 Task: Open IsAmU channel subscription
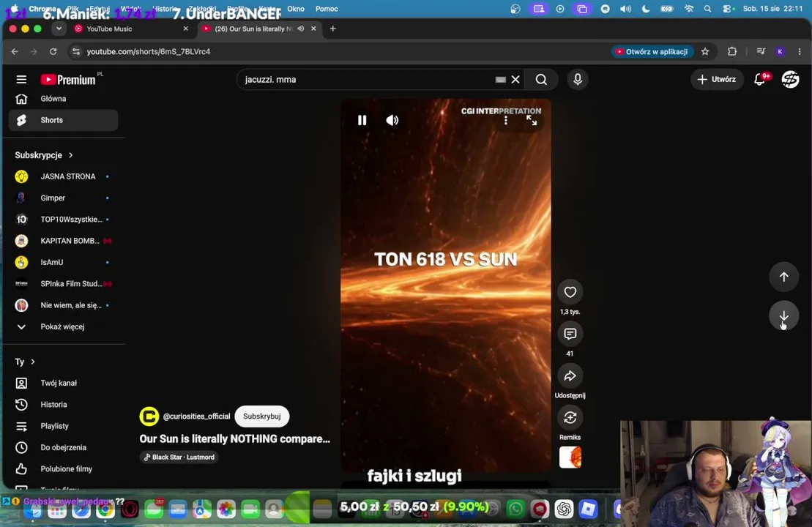(x=63, y=263)
